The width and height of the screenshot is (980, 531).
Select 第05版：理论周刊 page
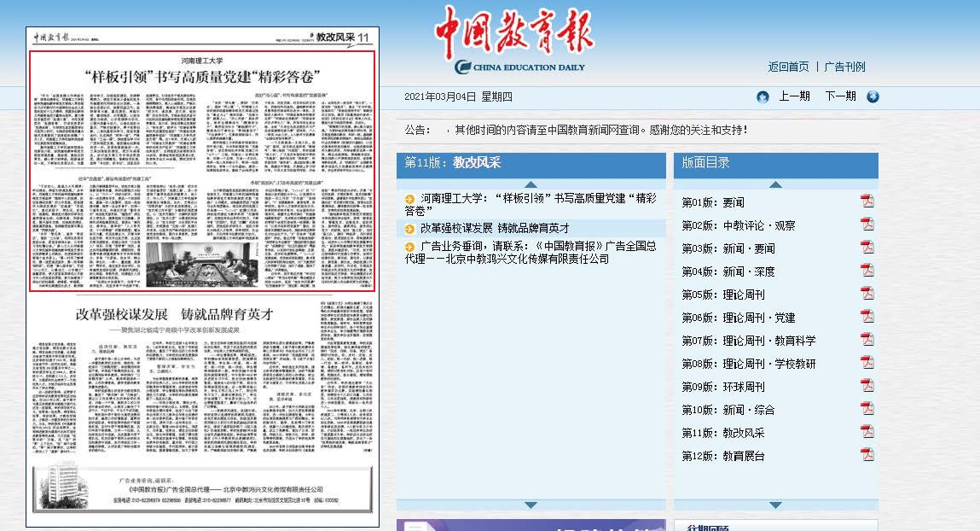tap(723, 295)
